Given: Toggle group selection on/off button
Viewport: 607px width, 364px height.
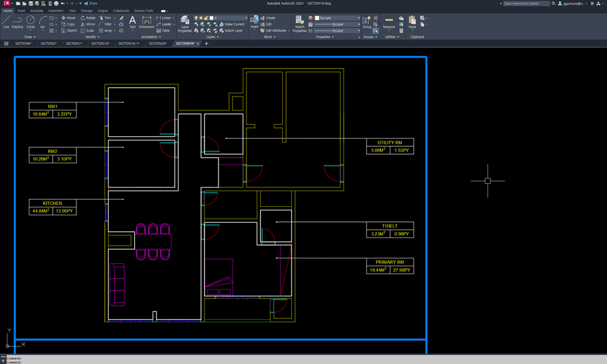Looking at the screenshot, I should [376, 30].
